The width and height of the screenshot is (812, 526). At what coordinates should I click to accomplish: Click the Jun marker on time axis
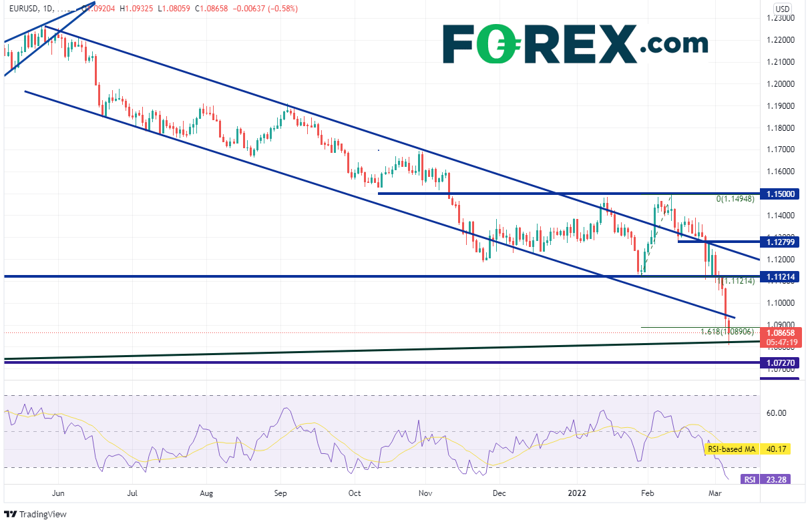point(57,494)
